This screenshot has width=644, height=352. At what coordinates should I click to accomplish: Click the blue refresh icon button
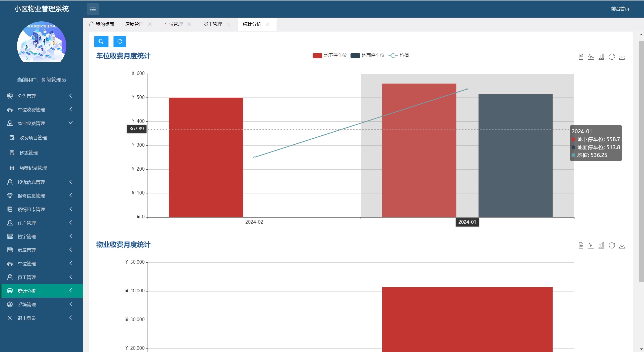point(120,42)
